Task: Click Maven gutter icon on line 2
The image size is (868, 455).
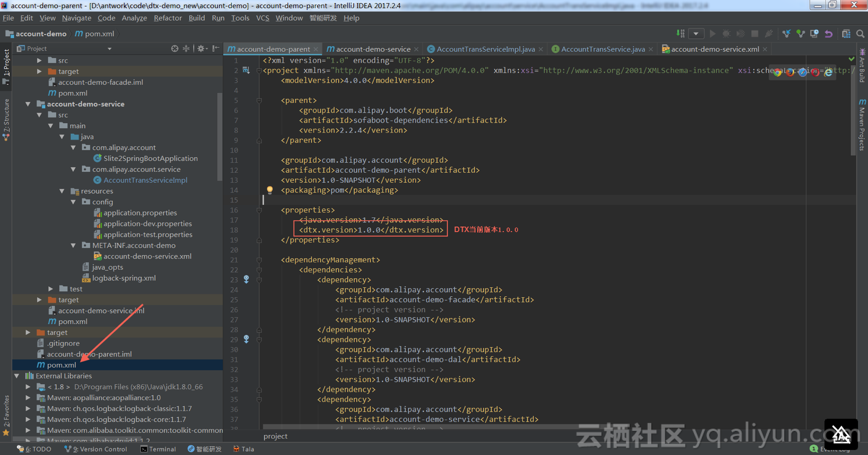Action: coord(246,70)
